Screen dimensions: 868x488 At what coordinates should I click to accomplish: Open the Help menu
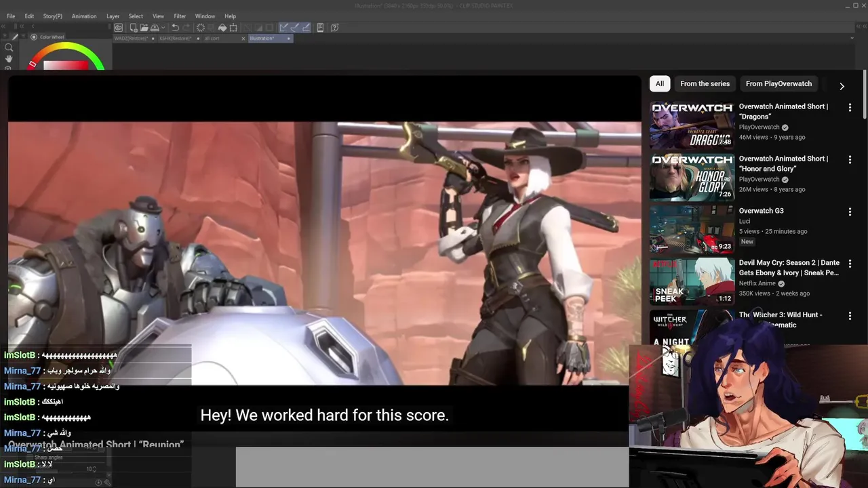click(230, 16)
